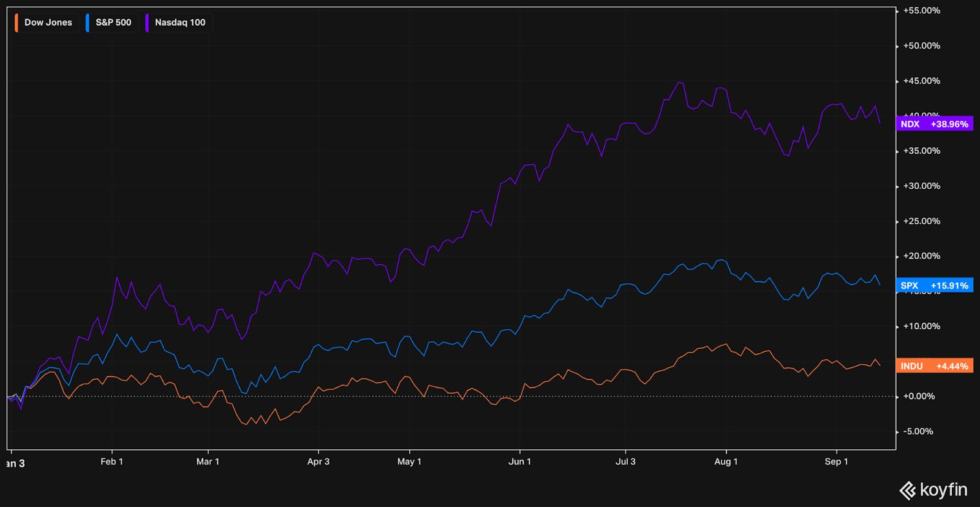Click the Jun 1 date label

tap(519, 462)
